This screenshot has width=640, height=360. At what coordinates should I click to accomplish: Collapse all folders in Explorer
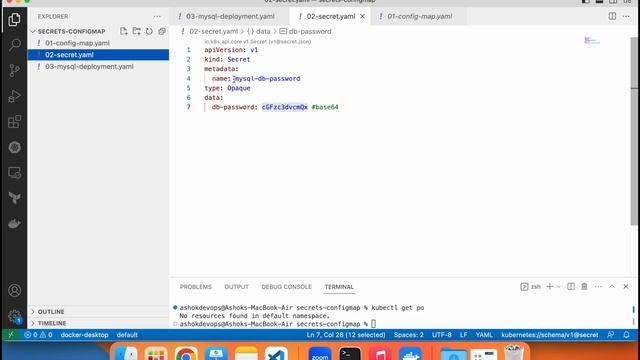point(162,31)
